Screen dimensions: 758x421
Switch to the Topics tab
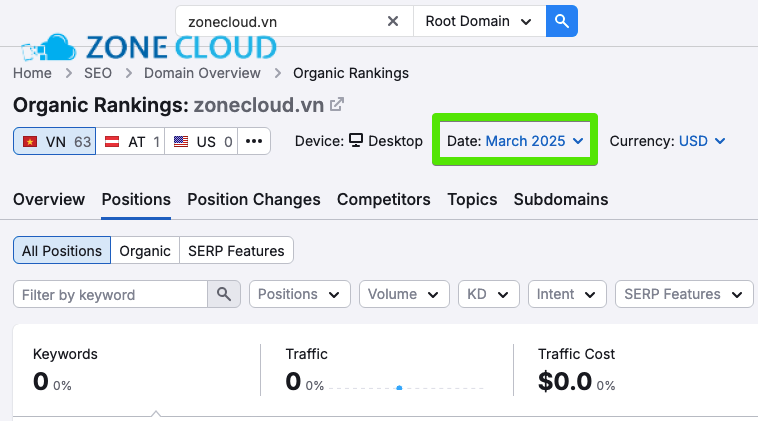472,200
